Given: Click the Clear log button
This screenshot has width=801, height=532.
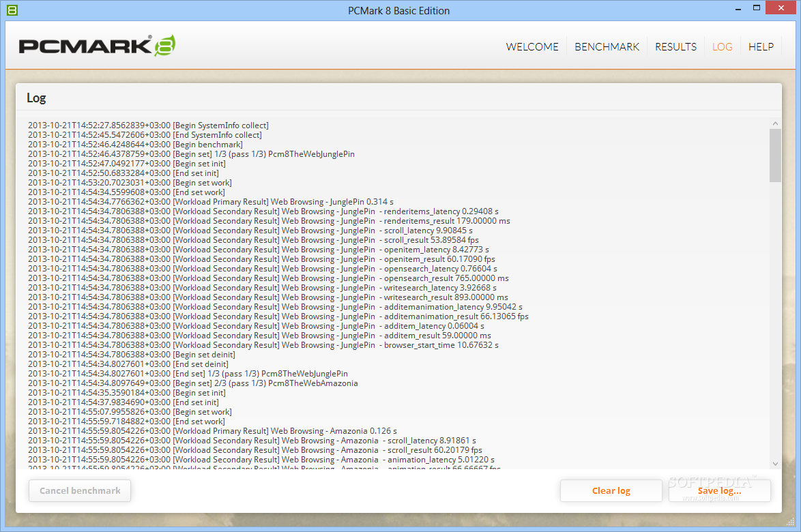Looking at the screenshot, I should click(611, 490).
